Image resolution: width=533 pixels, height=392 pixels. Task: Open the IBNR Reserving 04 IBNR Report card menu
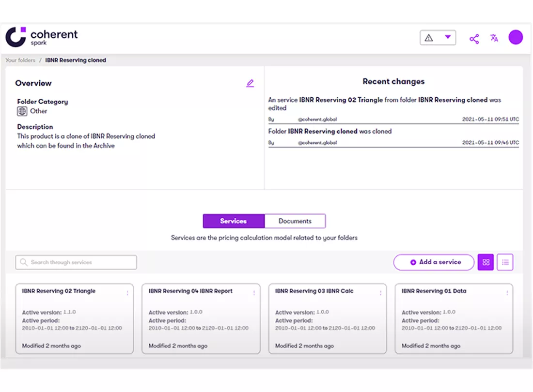pyautogui.click(x=253, y=293)
